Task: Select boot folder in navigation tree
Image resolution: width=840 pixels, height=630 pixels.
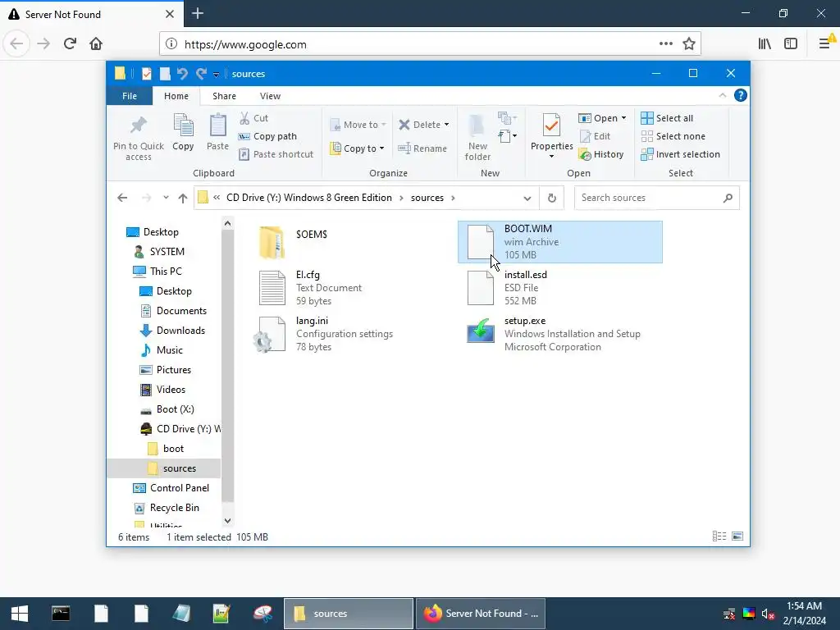Action: point(173,449)
